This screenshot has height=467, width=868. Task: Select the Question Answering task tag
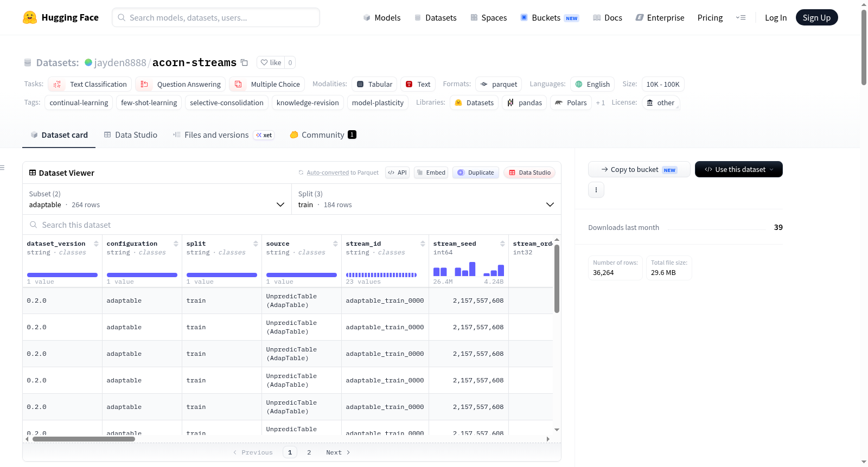tap(181, 84)
